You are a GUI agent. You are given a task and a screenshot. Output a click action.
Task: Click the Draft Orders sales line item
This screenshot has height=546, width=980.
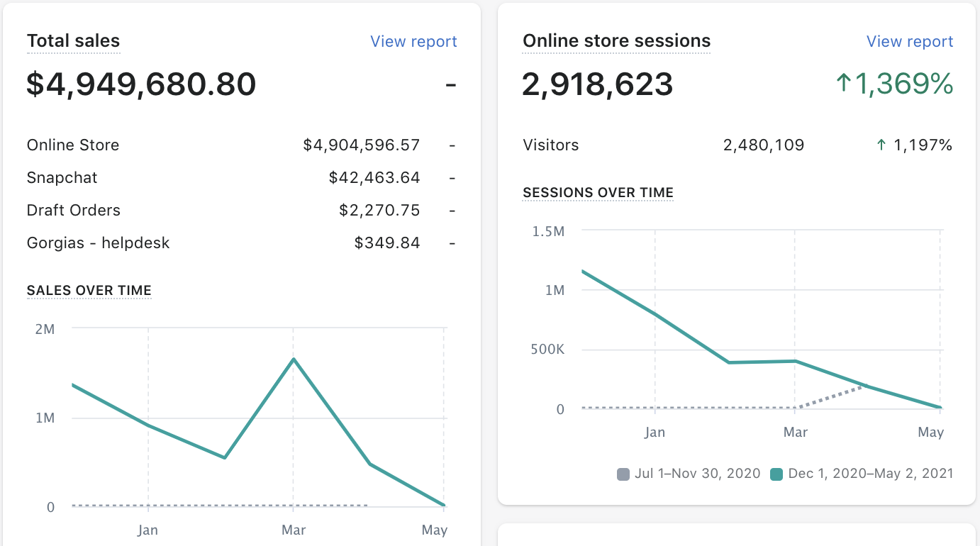[x=73, y=210]
